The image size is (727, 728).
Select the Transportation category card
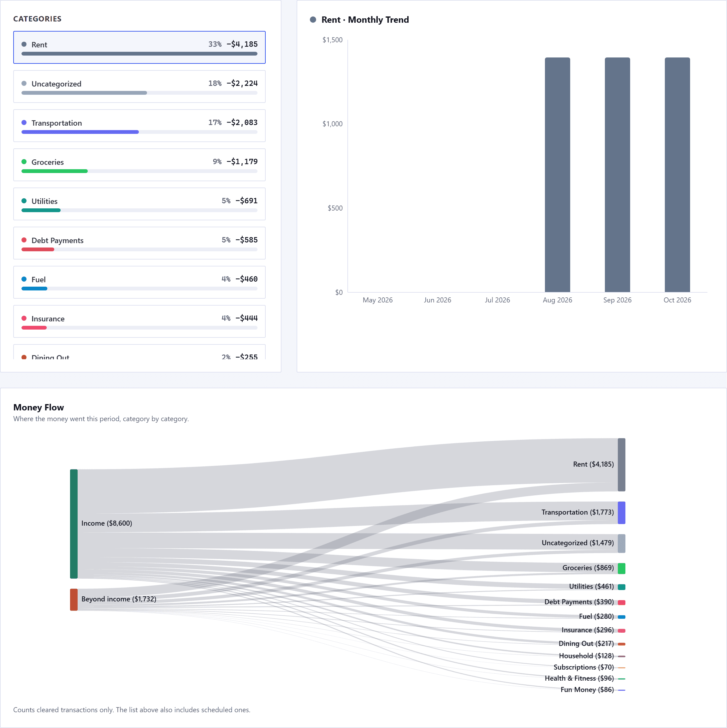[x=139, y=126]
